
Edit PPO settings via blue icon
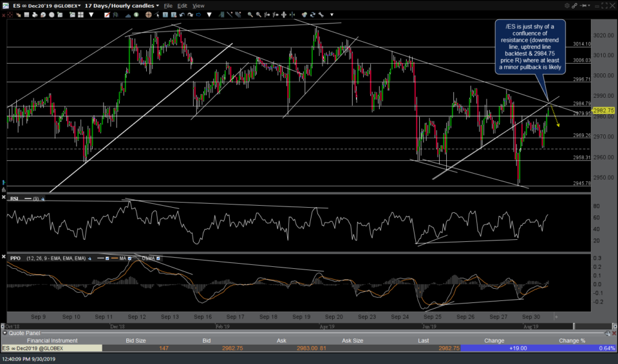(x=89, y=259)
